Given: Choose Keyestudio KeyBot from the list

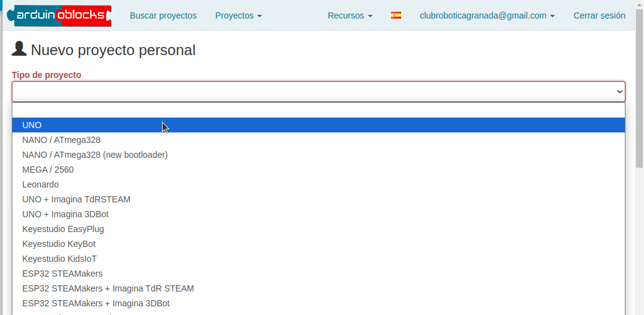Looking at the screenshot, I should tap(59, 244).
